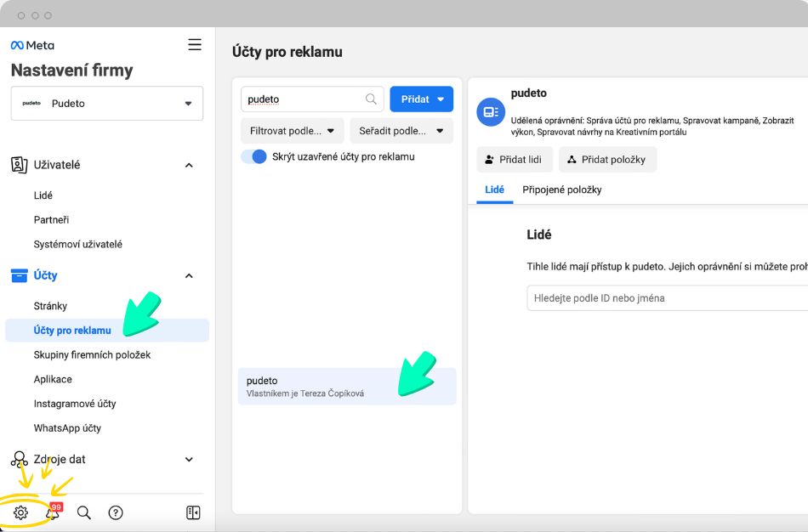Click the Lidé section heading
The height and width of the screenshot is (532, 808).
(539, 235)
